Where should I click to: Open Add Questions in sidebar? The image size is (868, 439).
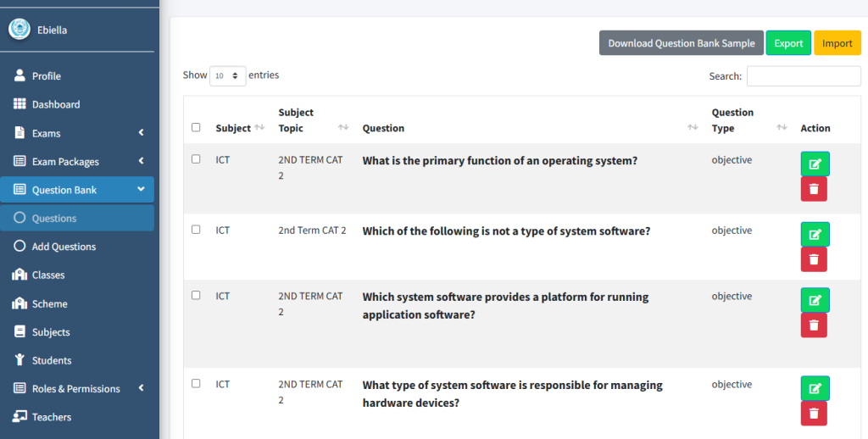pos(64,247)
